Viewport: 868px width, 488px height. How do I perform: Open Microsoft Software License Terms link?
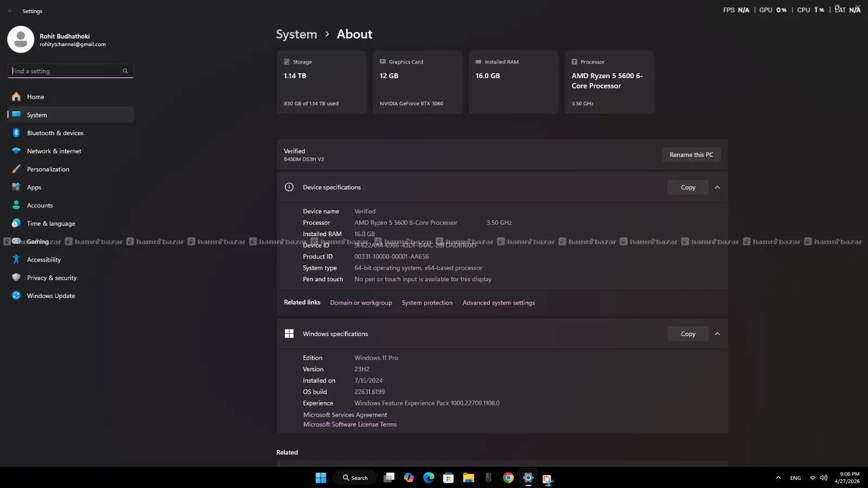point(350,424)
